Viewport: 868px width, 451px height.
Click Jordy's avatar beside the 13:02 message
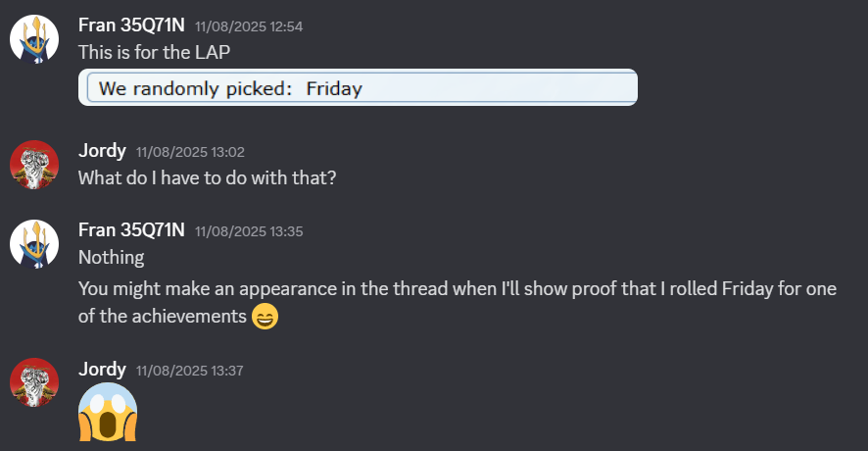(34, 165)
